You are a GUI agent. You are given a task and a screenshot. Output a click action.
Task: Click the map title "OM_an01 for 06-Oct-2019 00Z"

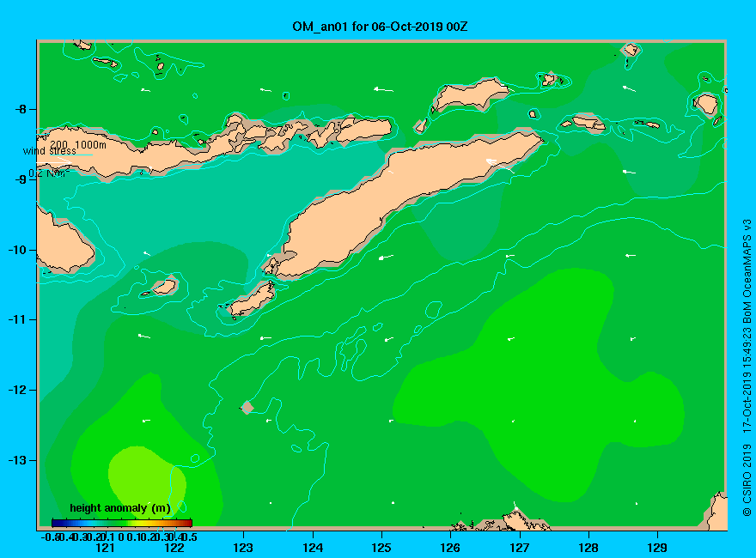click(380, 27)
